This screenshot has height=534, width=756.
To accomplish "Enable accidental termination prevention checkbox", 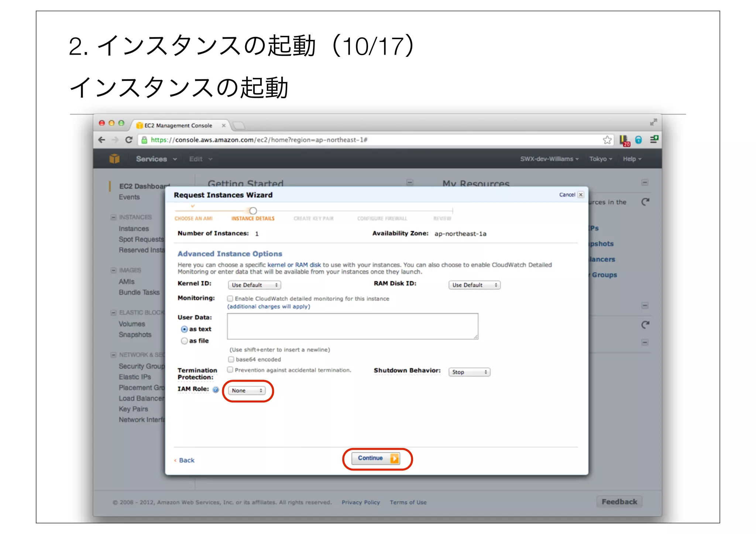I will (x=230, y=369).
